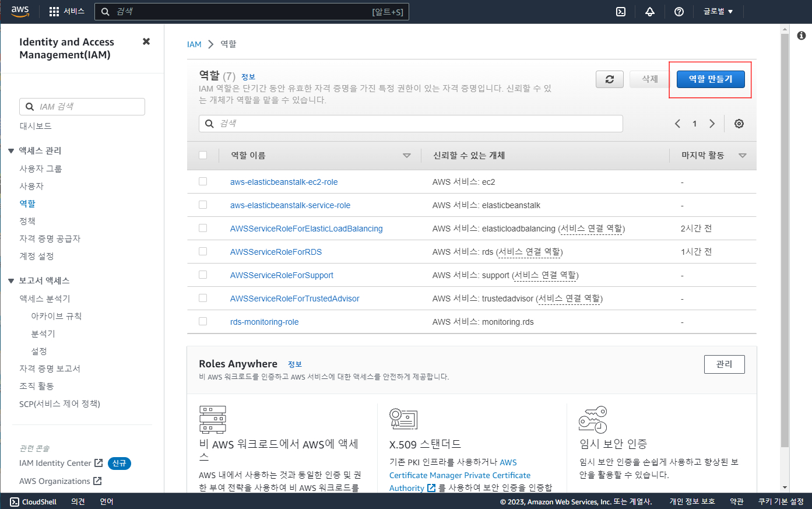Select all roles checkbox in header

203,155
